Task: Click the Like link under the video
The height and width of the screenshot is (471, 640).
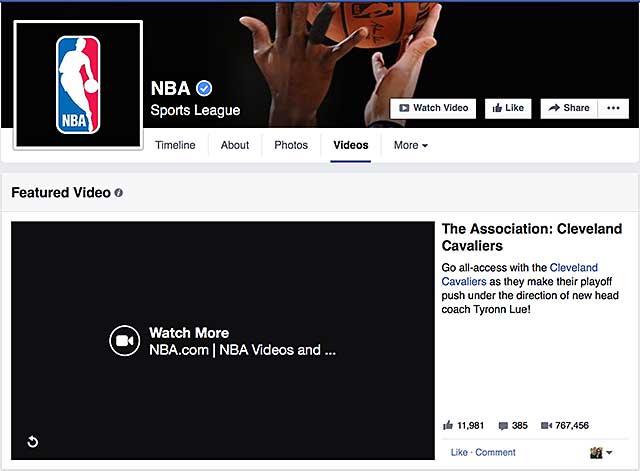Action: click(x=459, y=452)
